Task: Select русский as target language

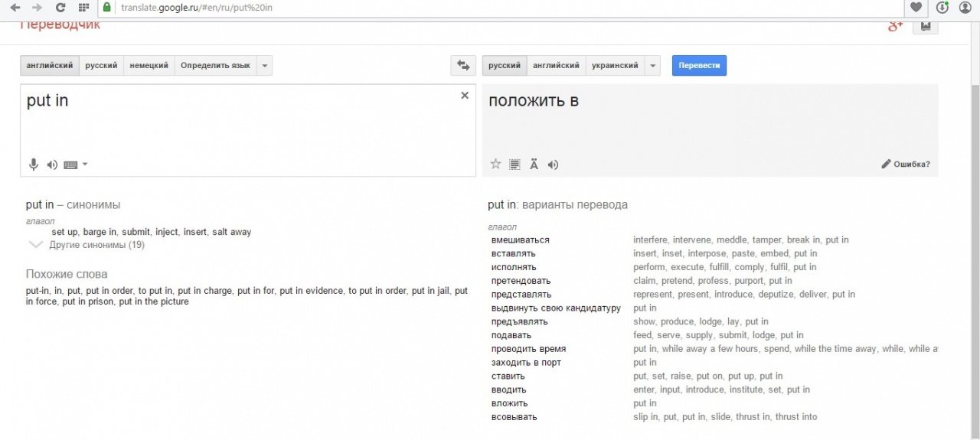Action: [x=505, y=66]
